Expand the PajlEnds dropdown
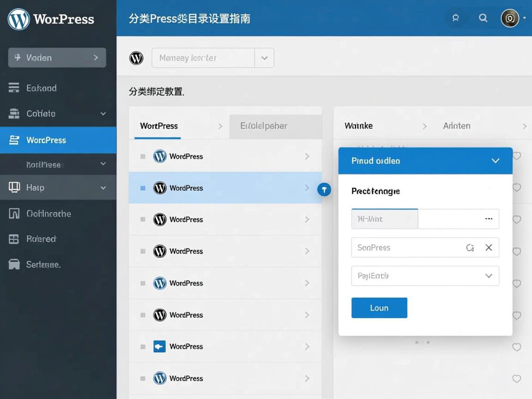Screen dimensions: 532x399 pos(489,276)
